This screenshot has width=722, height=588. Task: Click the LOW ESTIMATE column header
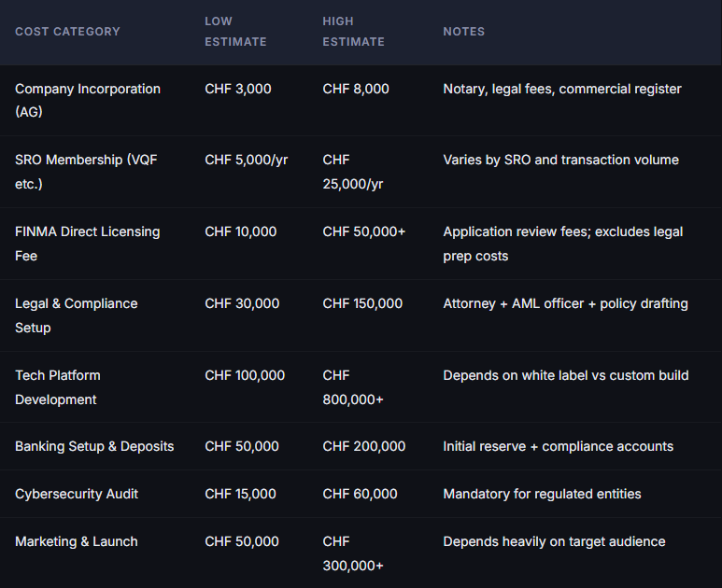[x=235, y=32]
